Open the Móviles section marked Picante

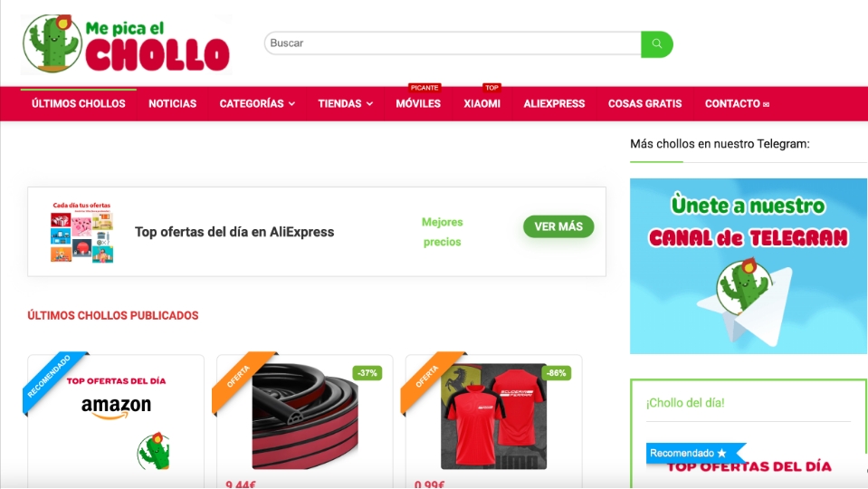click(x=418, y=103)
